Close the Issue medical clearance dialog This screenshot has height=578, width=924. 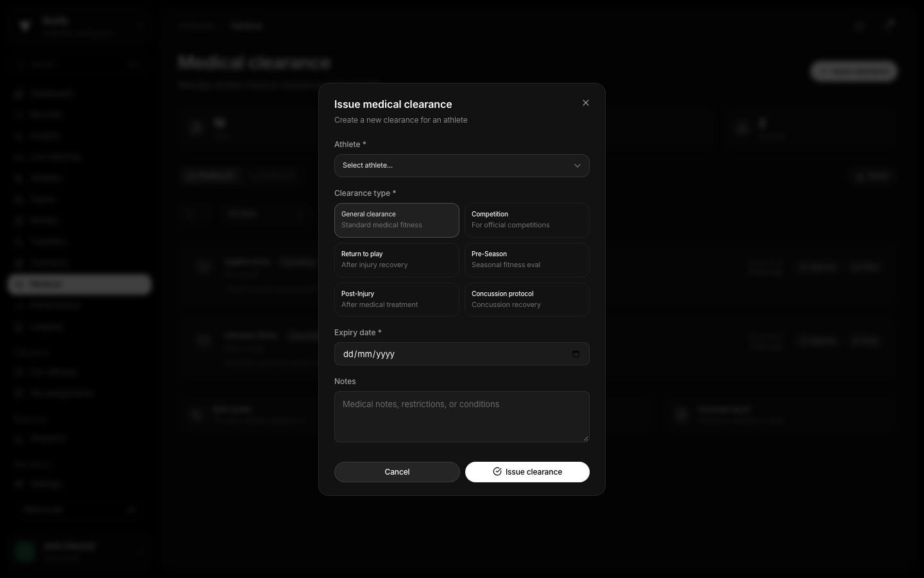[x=586, y=103]
